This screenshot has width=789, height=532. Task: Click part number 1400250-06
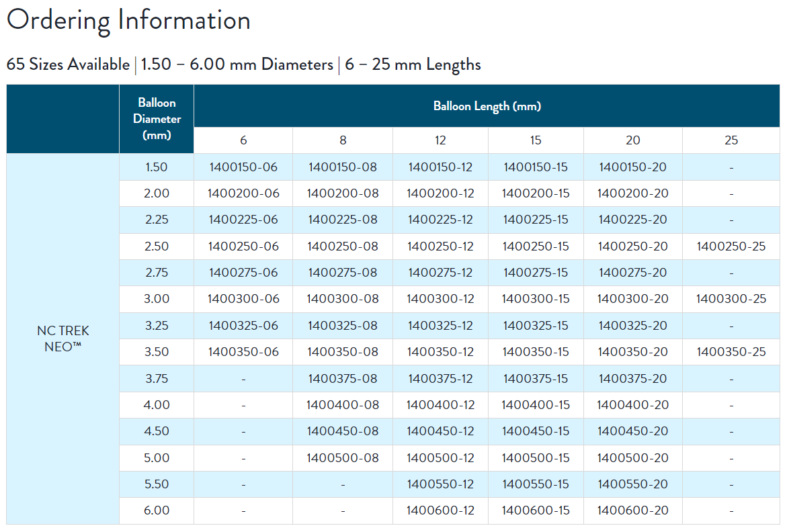pos(243,247)
